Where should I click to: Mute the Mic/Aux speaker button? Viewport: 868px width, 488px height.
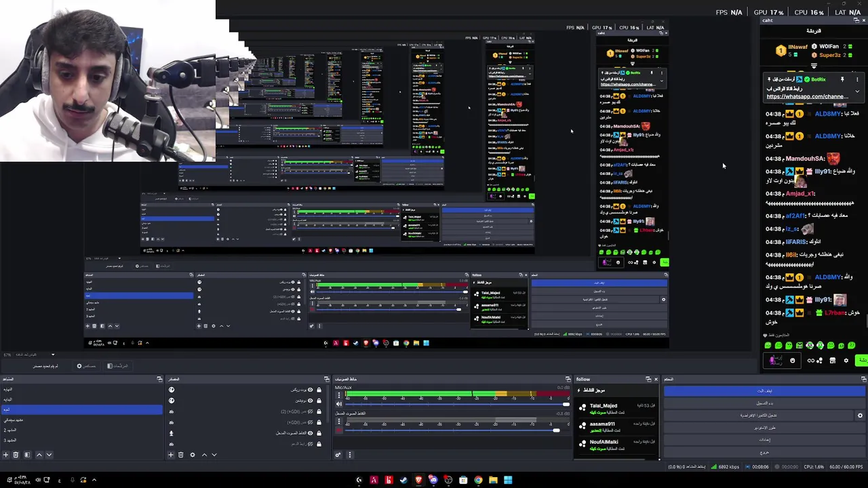(339, 404)
